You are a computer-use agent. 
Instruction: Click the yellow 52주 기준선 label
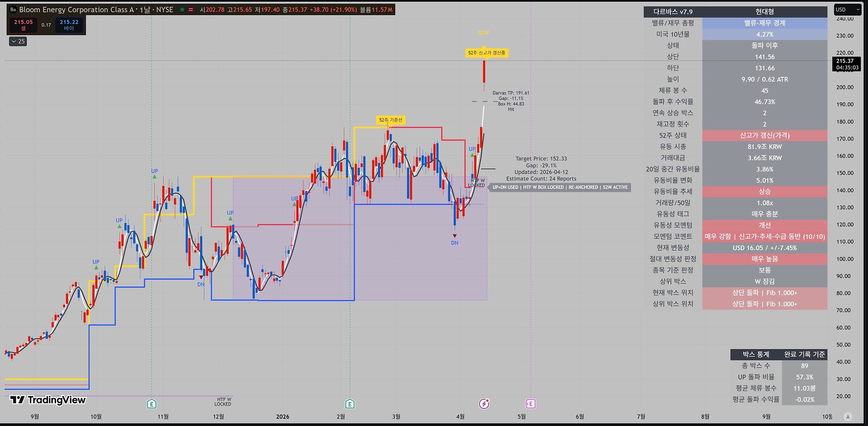pyautogui.click(x=391, y=120)
